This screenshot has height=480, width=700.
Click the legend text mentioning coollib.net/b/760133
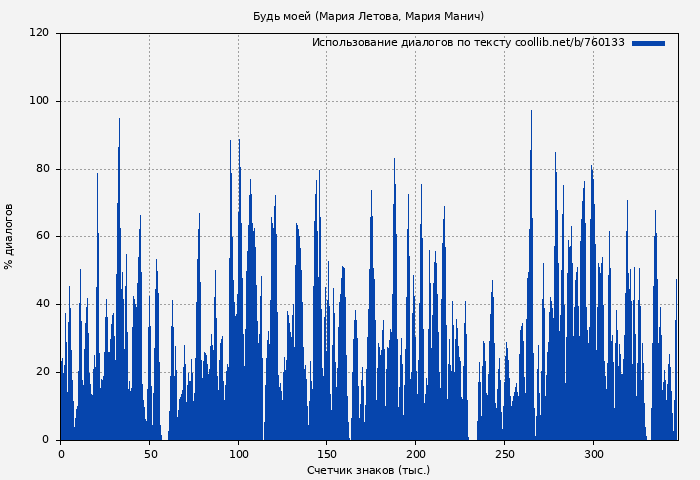click(x=468, y=43)
